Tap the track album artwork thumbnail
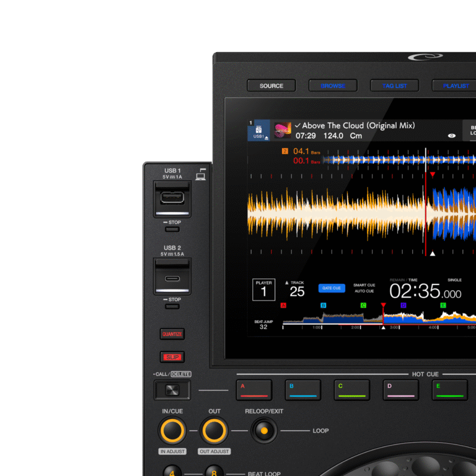Screen dimensions: 476x476 pos(283,130)
